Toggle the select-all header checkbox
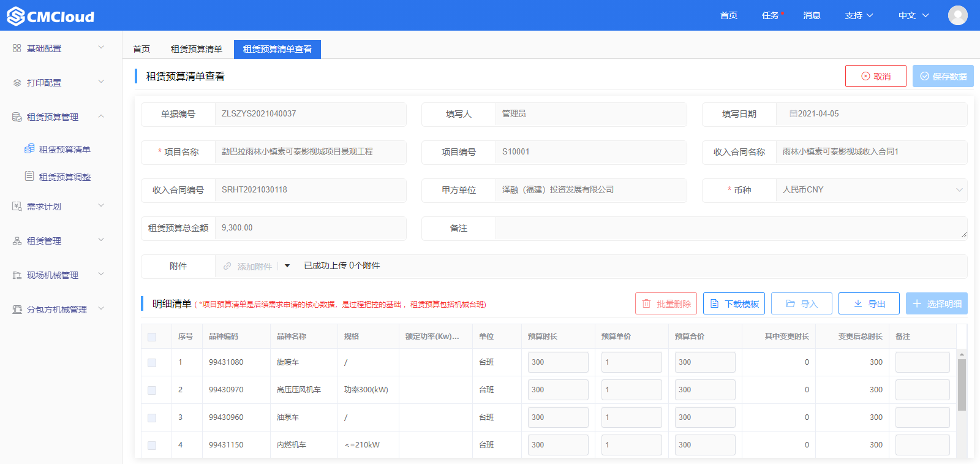 point(152,337)
